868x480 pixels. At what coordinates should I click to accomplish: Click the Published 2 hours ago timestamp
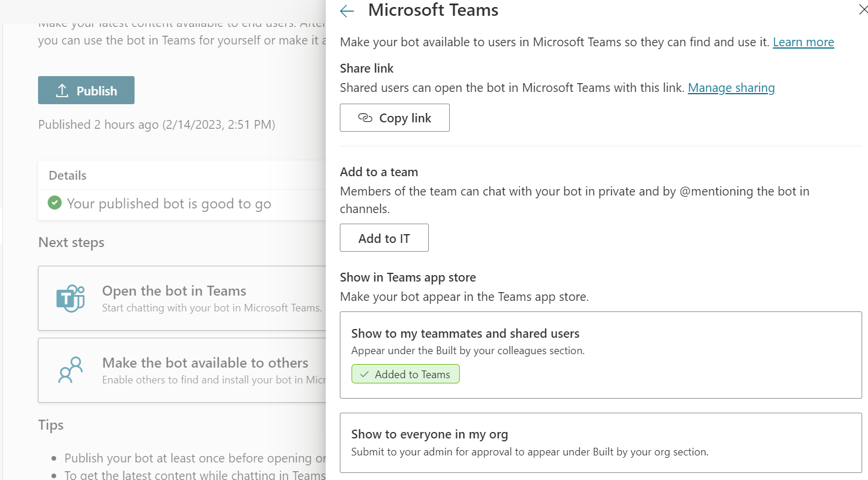click(x=156, y=124)
